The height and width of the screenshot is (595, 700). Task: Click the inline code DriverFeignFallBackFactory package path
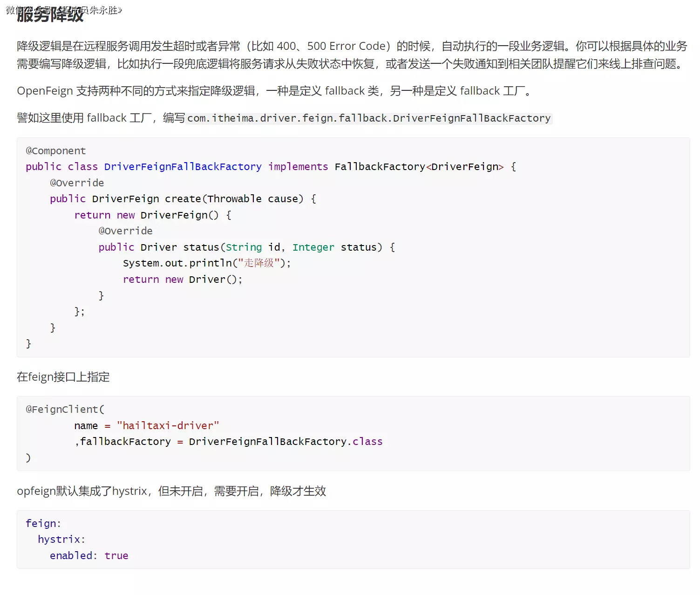coord(369,118)
